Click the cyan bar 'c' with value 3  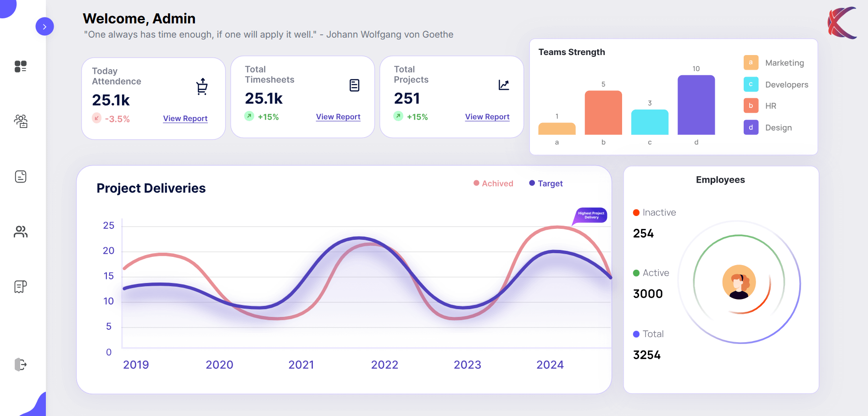(x=650, y=122)
